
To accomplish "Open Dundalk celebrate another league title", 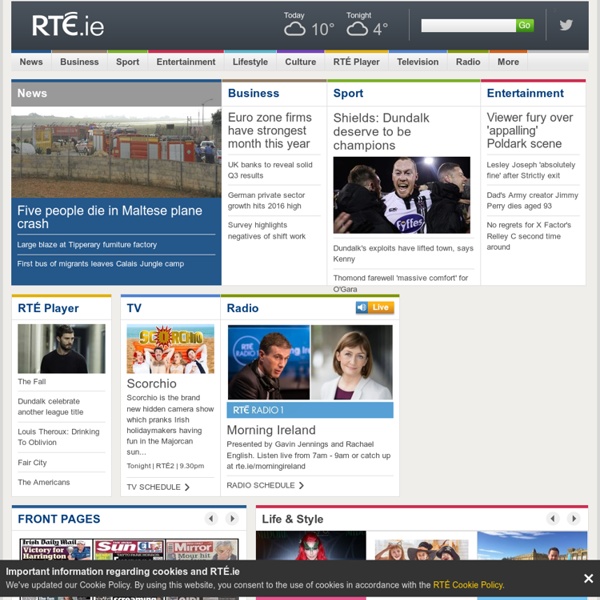I will pos(51,406).
